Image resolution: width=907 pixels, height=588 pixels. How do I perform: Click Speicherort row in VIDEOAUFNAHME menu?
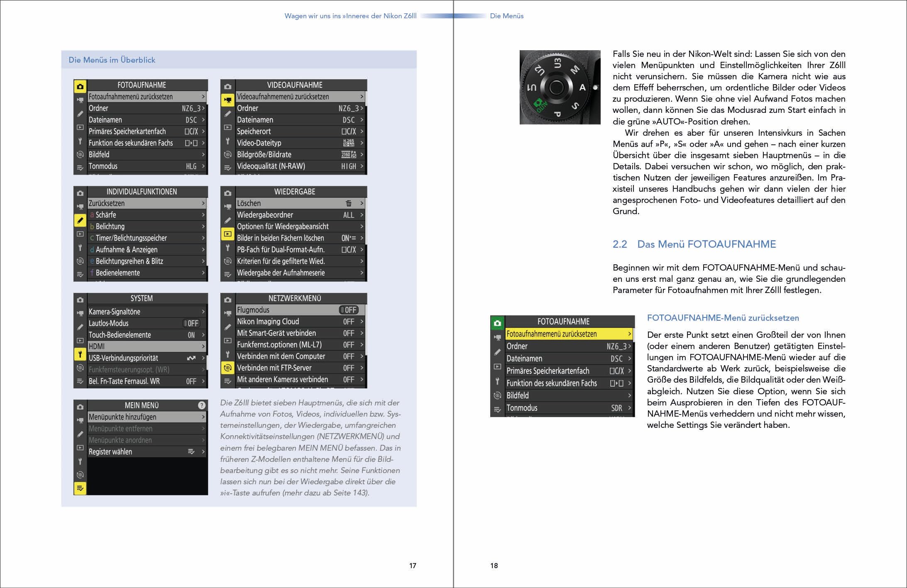click(x=301, y=132)
